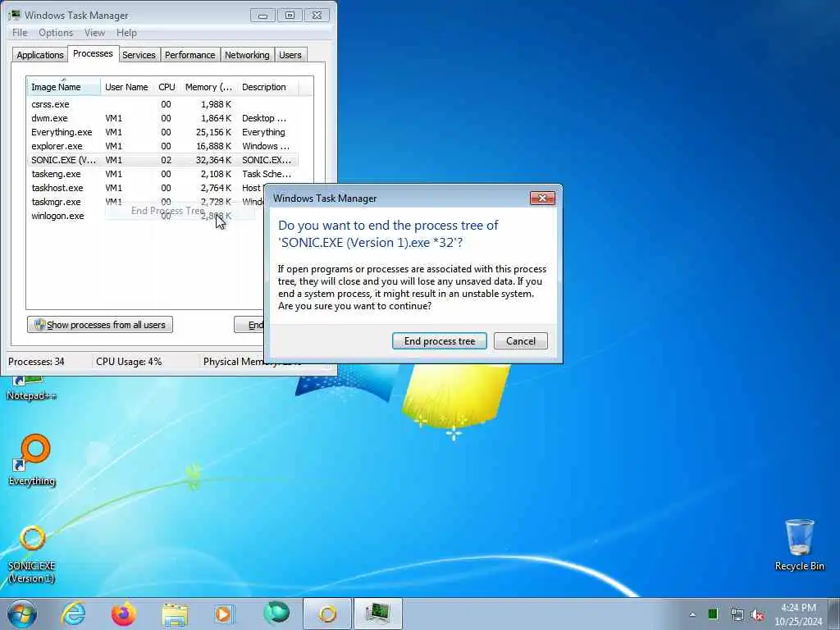This screenshot has width=840, height=630.
Task: Select the winlogon.exe process row
Action: (146, 216)
